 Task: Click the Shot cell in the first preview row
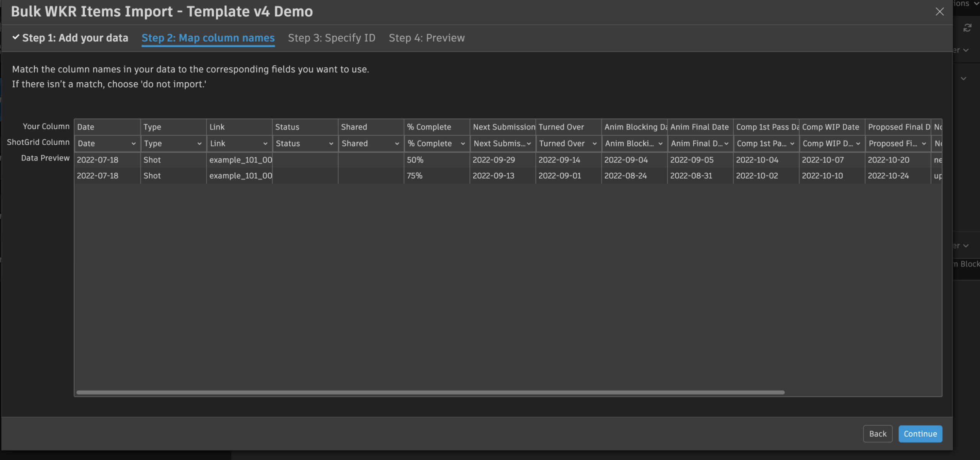(173, 160)
